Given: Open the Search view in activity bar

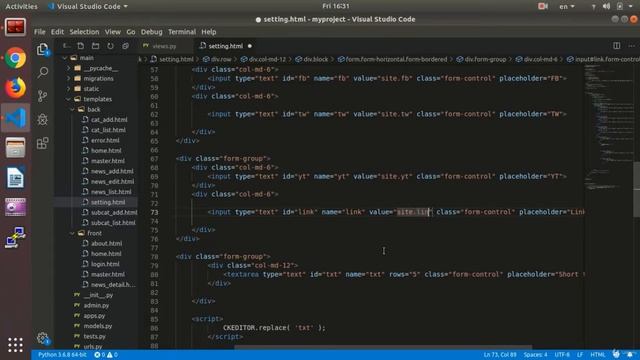Looking at the screenshot, I should pyautogui.click(x=42, y=73).
